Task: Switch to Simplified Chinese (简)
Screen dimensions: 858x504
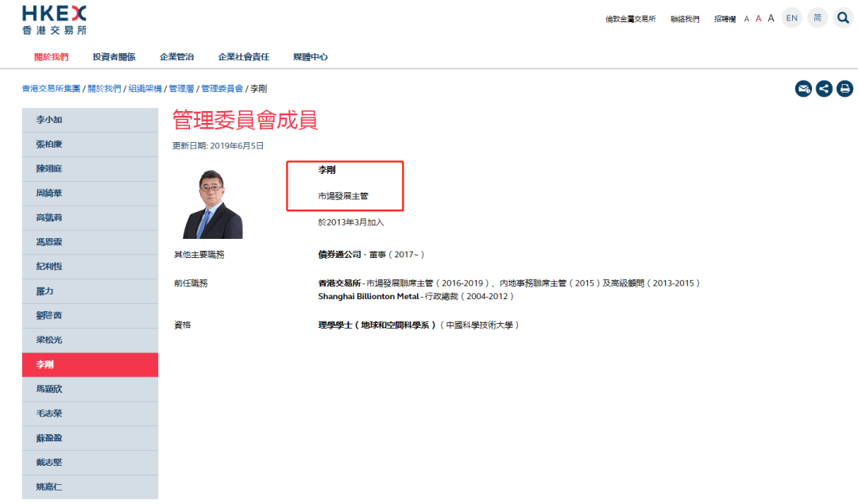Action: pos(817,18)
